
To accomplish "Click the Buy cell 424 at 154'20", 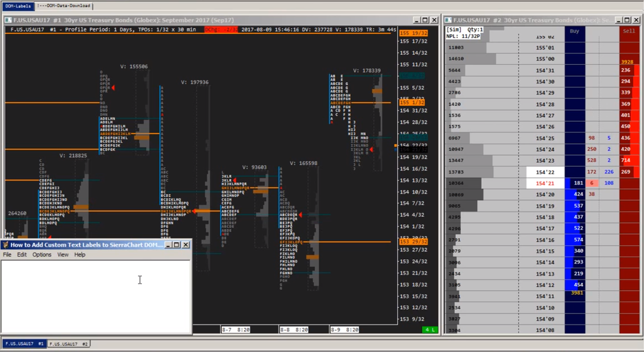I will (x=575, y=194).
